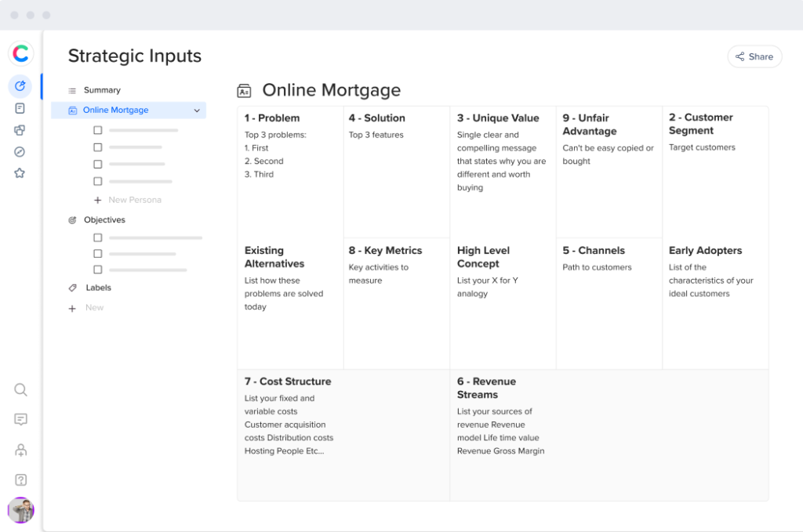The height and width of the screenshot is (532, 803).
Task: Open the notes panel icon in the rail
Action: (x=20, y=109)
